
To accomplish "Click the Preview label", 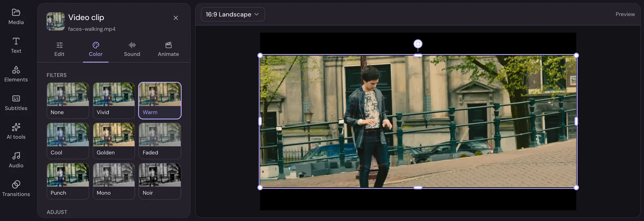I will coord(625,14).
